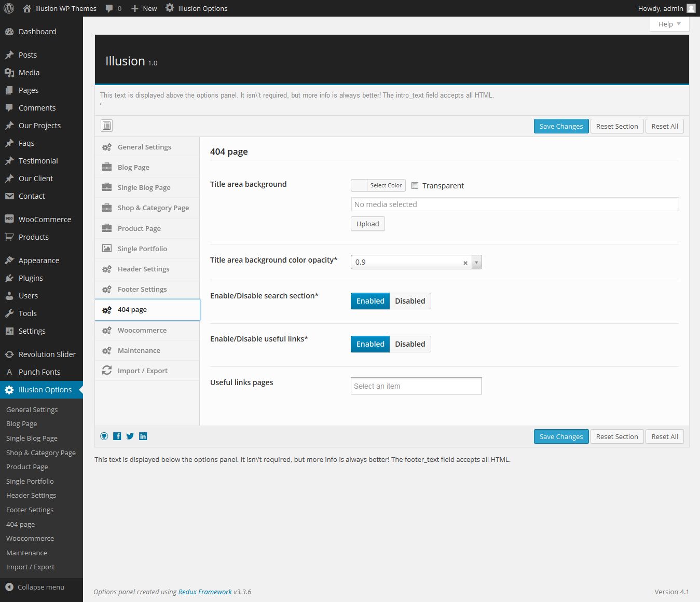The height and width of the screenshot is (602, 700).
Task: Open Settings in the admin sidebar
Action: tap(42, 331)
